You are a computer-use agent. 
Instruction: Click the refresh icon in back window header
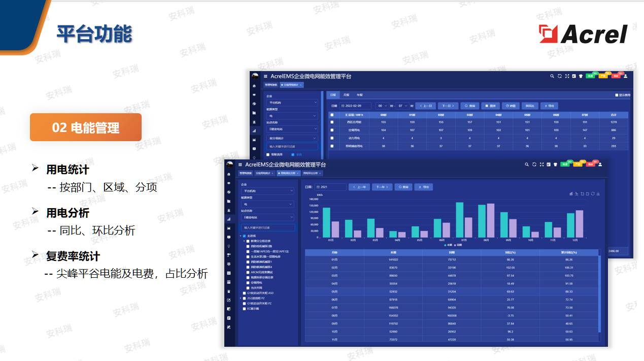click(x=560, y=76)
